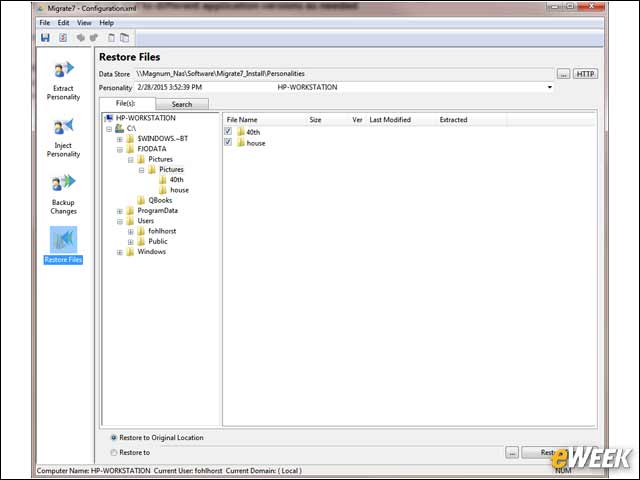Click the Data Store browse (...) button

(563, 74)
